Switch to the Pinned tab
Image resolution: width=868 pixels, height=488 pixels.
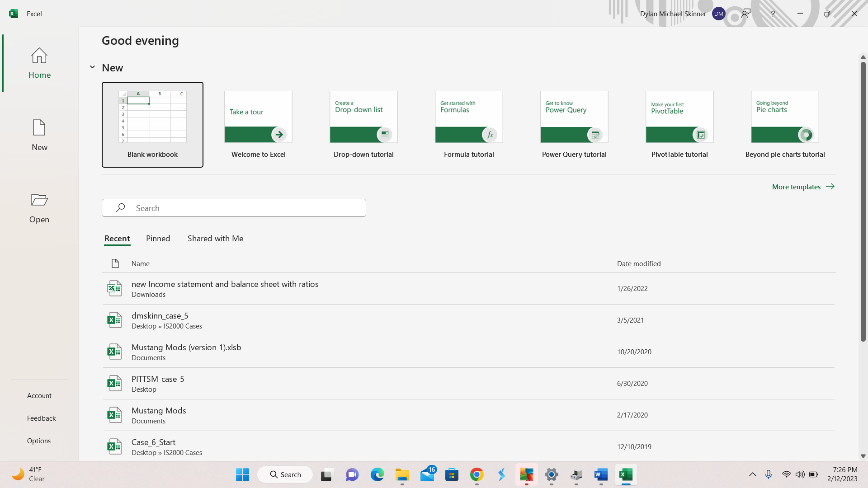point(157,238)
